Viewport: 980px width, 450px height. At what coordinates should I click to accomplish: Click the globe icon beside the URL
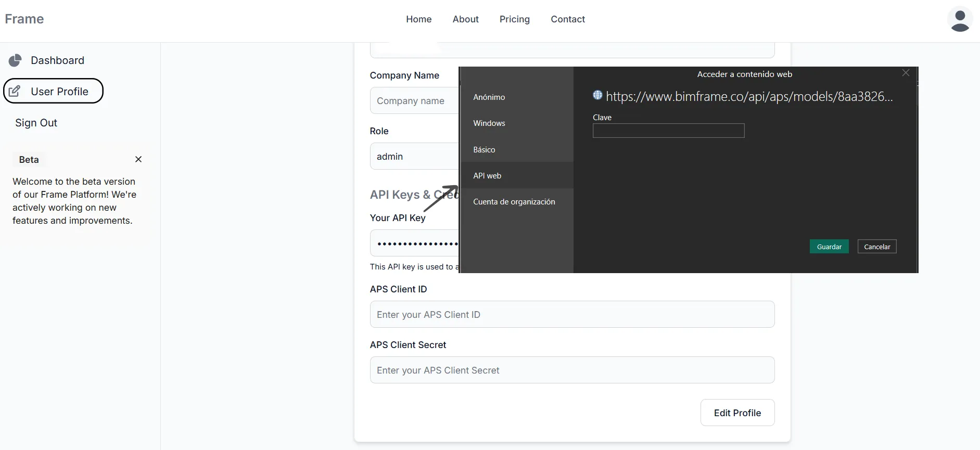[597, 95]
